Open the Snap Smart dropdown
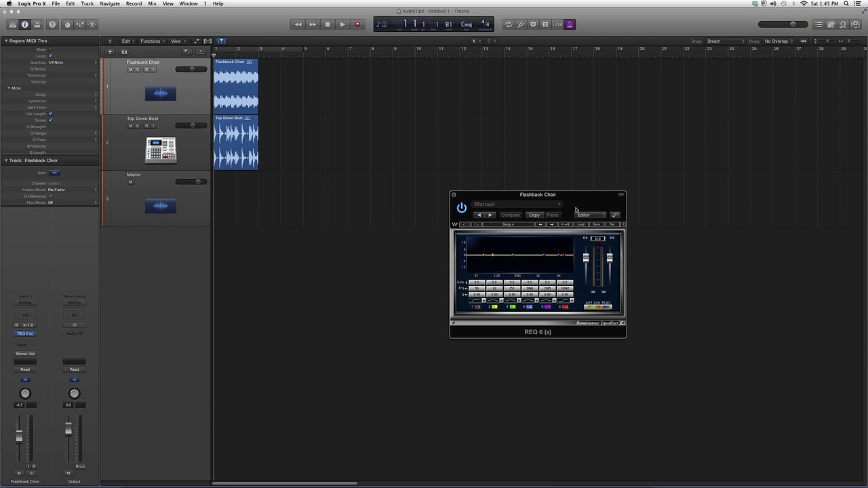Screen dimensions: 868x488 point(725,41)
